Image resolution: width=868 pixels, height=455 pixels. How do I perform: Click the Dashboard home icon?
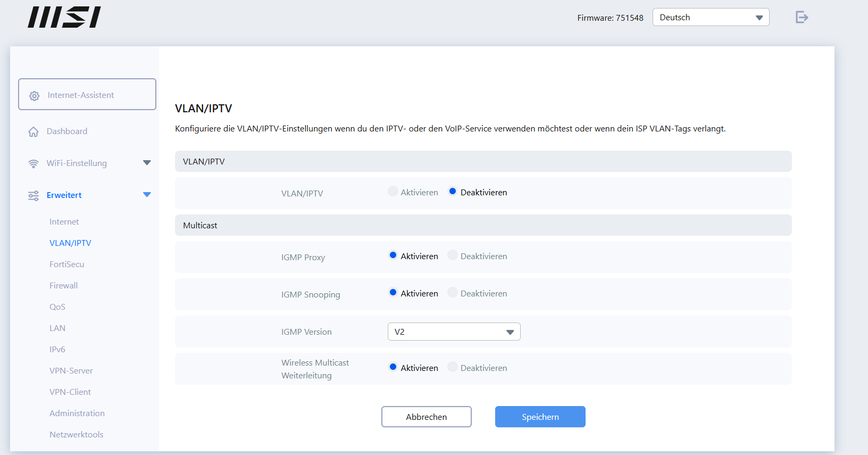34,132
